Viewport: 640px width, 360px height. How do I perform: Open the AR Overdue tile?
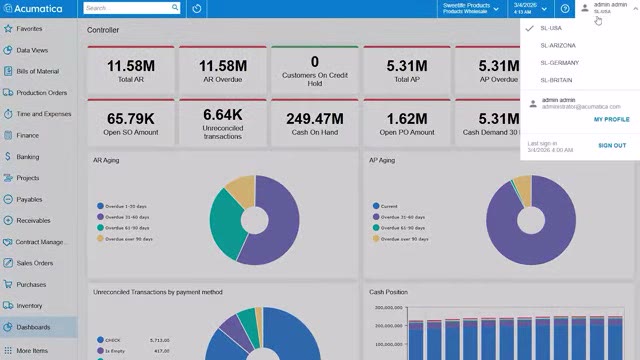pyautogui.click(x=223, y=70)
